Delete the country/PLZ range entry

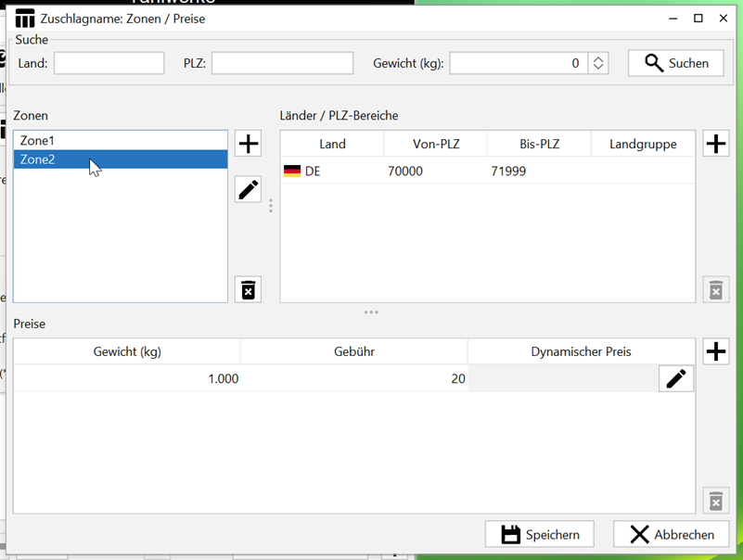pyautogui.click(x=715, y=290)
